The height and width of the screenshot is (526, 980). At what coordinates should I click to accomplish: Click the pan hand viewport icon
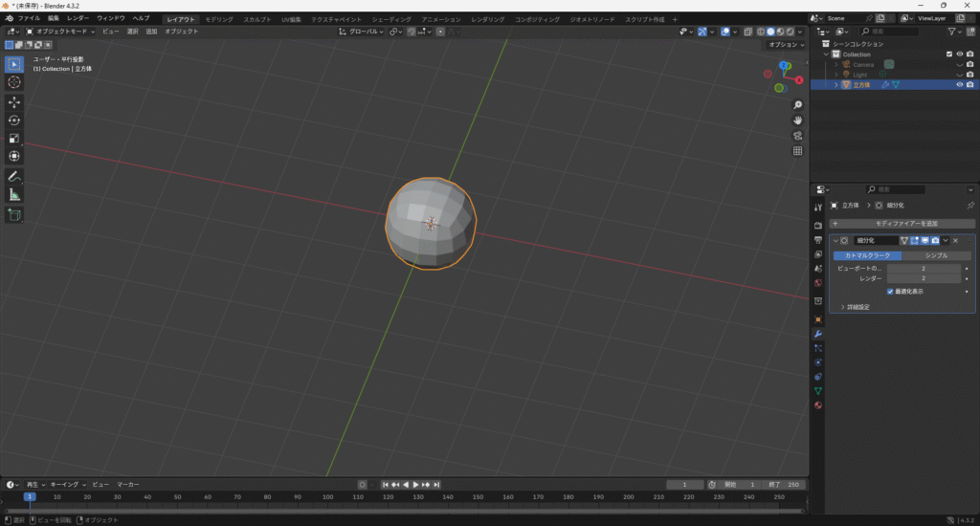pos(797,120)
